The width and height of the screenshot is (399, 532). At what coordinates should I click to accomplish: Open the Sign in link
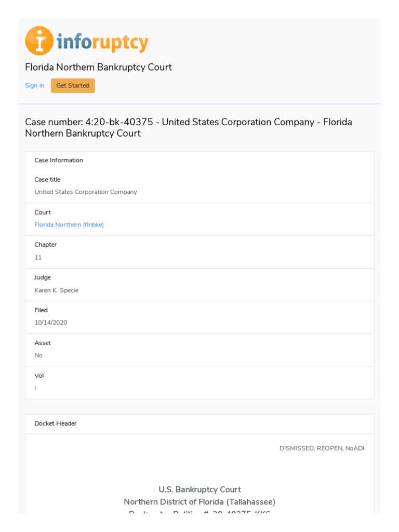pos(35,86)
